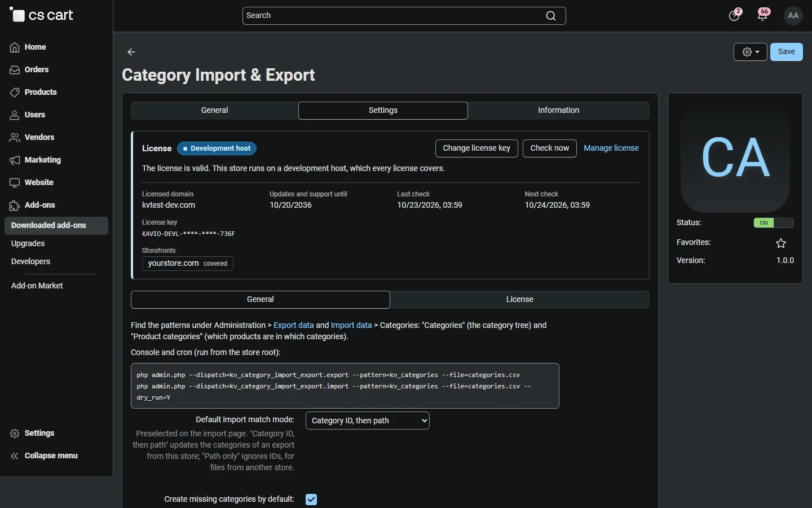Open the quick-help icon with badge 2
812x508 pixels.
(x=735, y=15)
